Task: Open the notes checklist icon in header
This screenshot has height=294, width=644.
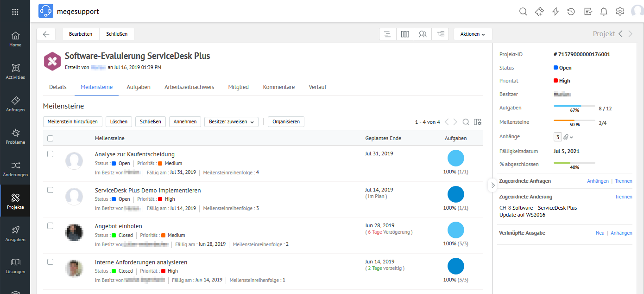Action: tap(588, 12)
